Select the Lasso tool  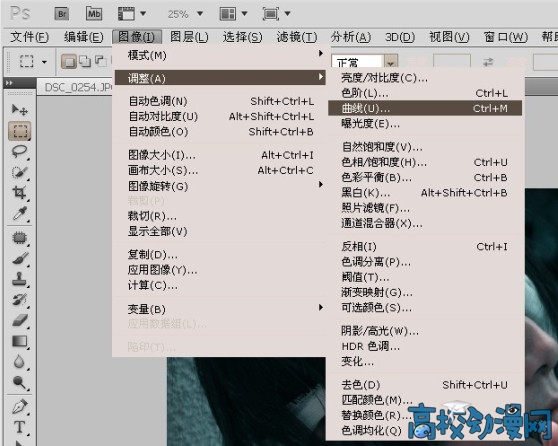(20, 152)
